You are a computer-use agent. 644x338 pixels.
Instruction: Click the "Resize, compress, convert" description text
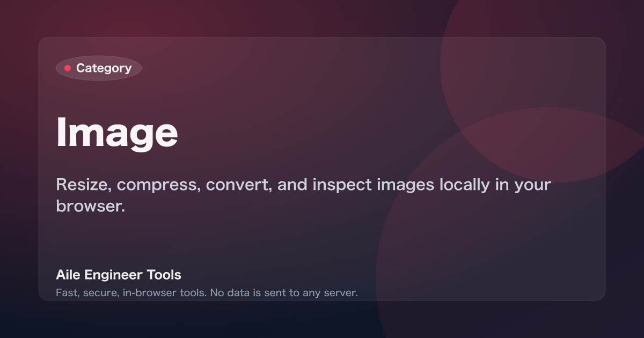coord(304,195)
